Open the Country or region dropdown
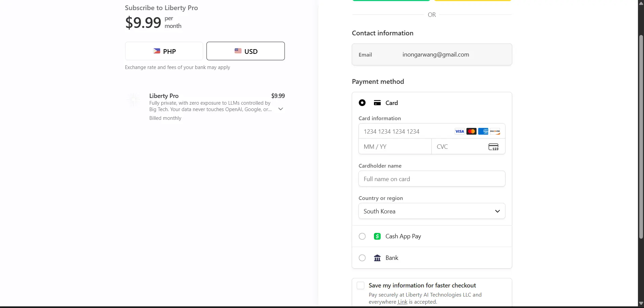644x308 pixels. coord(432,211)
